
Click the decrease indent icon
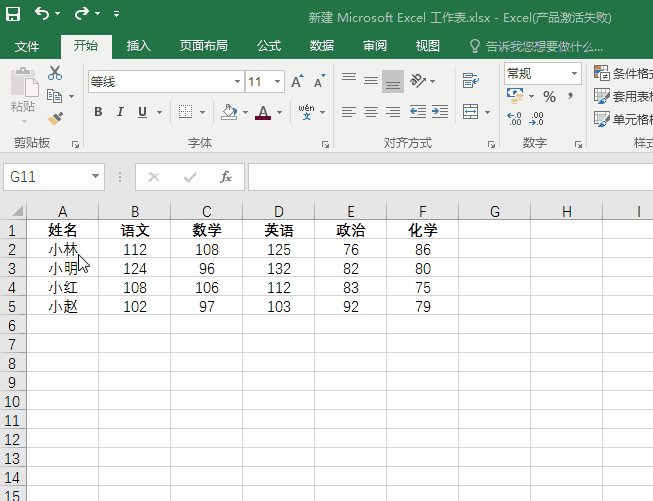coord(418,112)
